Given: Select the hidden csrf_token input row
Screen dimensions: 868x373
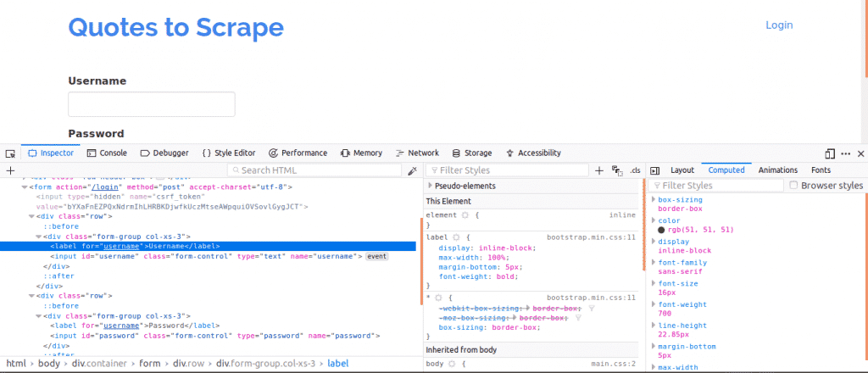Looking at the screenshot, I should point(171,202).
